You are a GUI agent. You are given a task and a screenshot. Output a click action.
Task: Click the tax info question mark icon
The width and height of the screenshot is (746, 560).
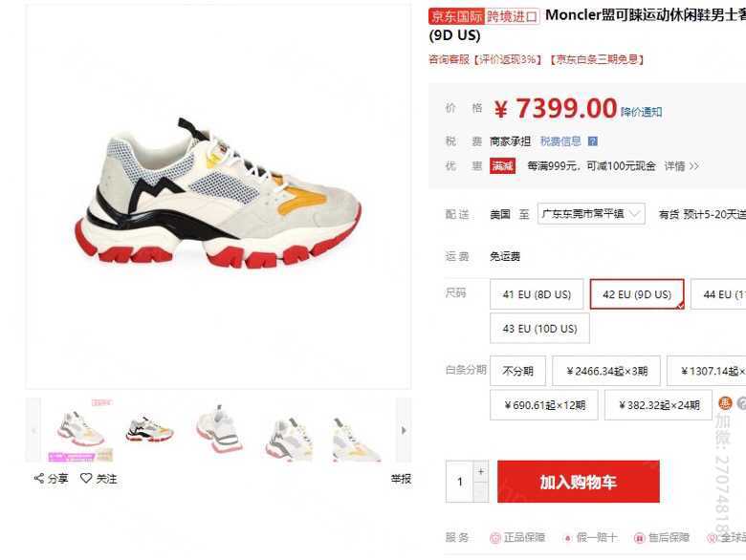point(592,141)
